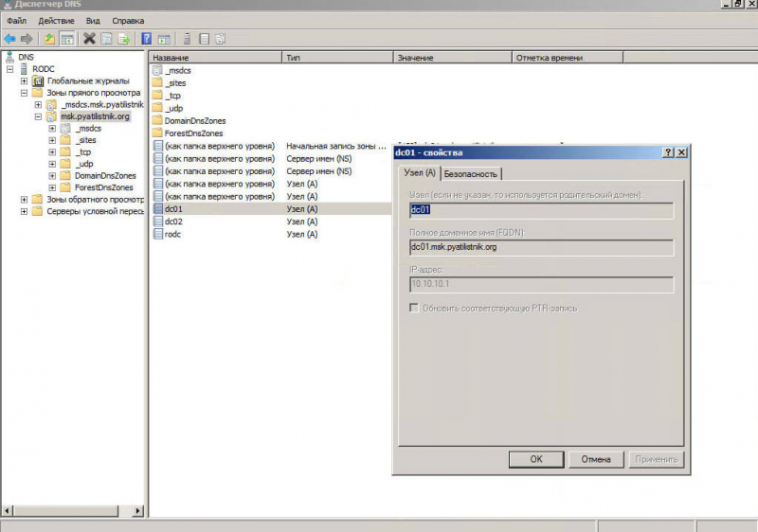Collapse the RODC server tree node
The height and width of the screenshot is (532, 758).
pyautogui.click(x=10, y=69)
